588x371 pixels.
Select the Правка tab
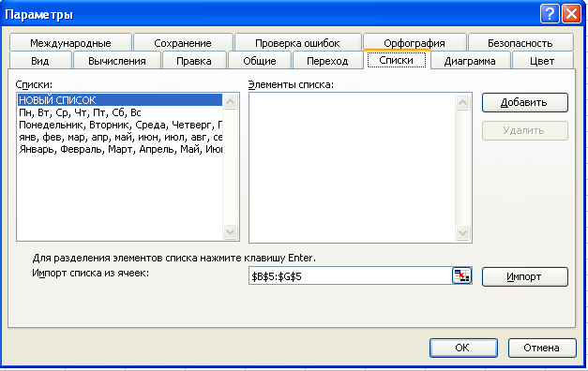coord(194,60)
